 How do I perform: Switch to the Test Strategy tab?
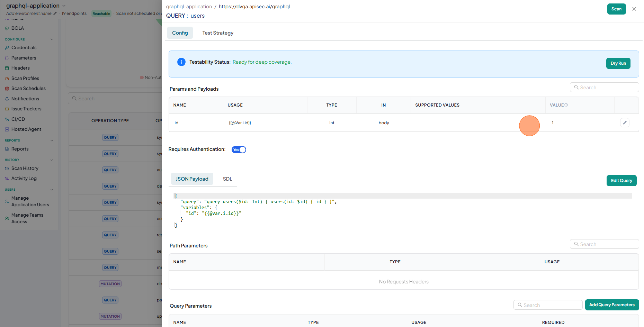point(218,33)
